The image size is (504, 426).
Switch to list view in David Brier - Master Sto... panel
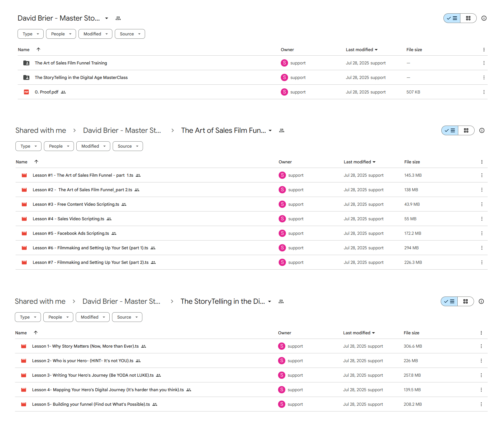[x=452, y=18]
